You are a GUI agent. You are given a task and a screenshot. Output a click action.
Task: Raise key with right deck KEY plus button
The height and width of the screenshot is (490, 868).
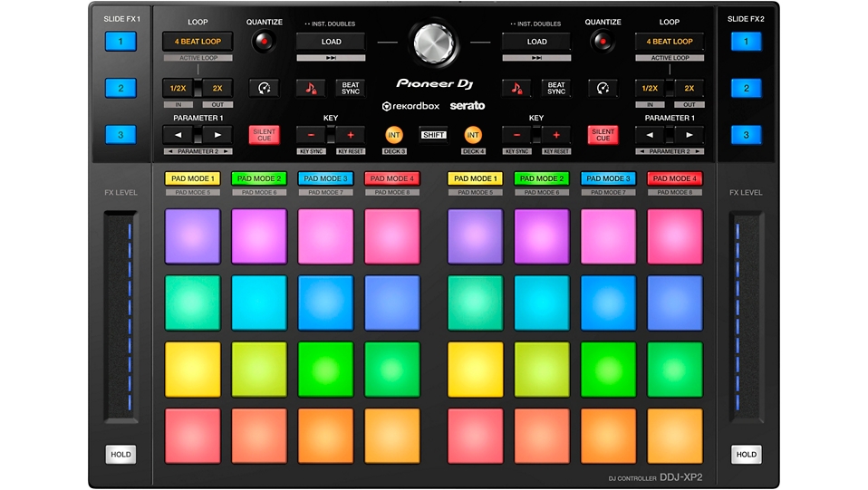point(556,135)
